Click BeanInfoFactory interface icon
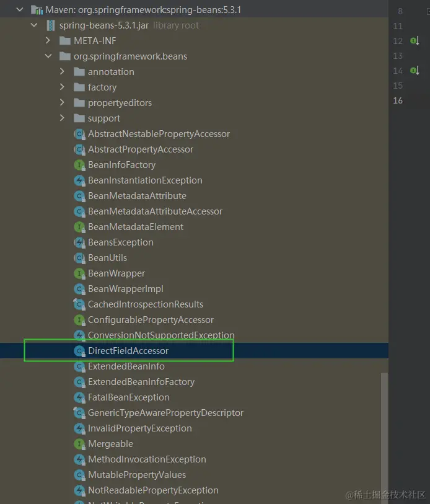 click(79, 165)
